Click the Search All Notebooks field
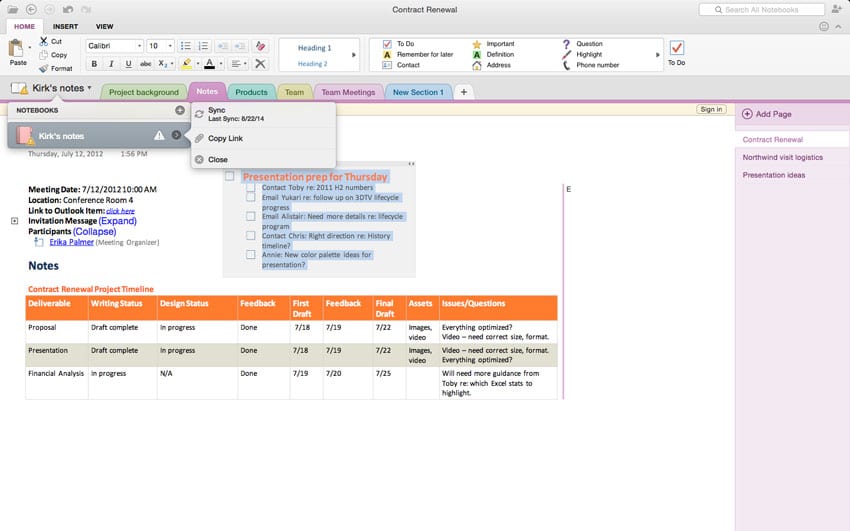The image size is (850, 531). click(x=760, y=9)
